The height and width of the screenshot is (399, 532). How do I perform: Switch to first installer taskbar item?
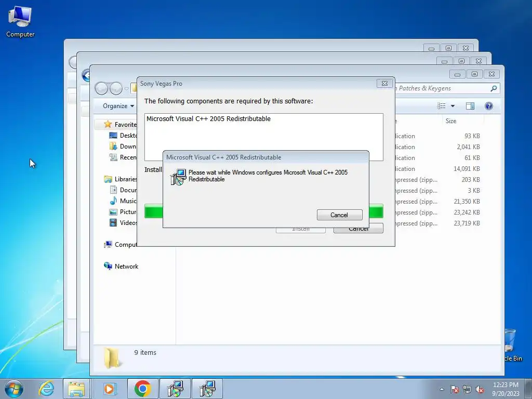[175, 389]
